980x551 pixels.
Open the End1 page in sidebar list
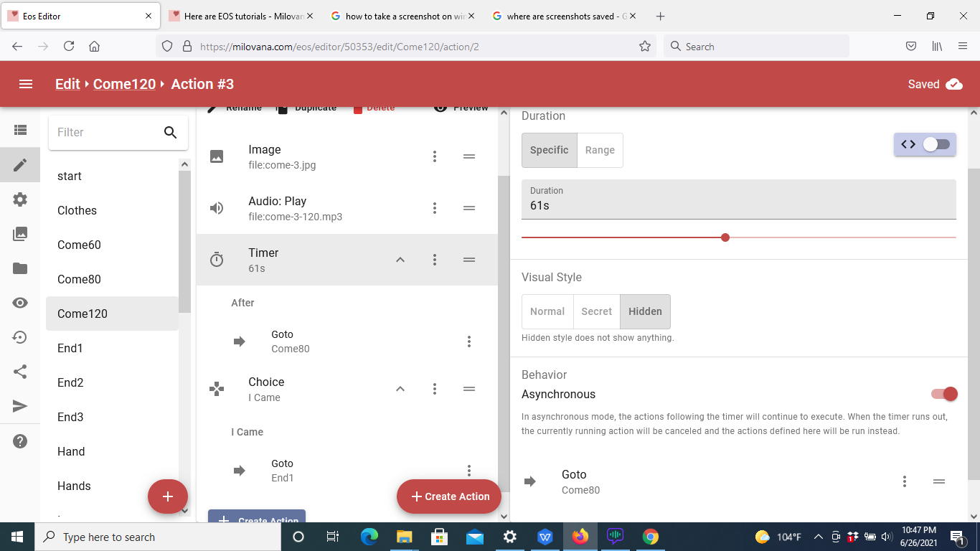112,348
